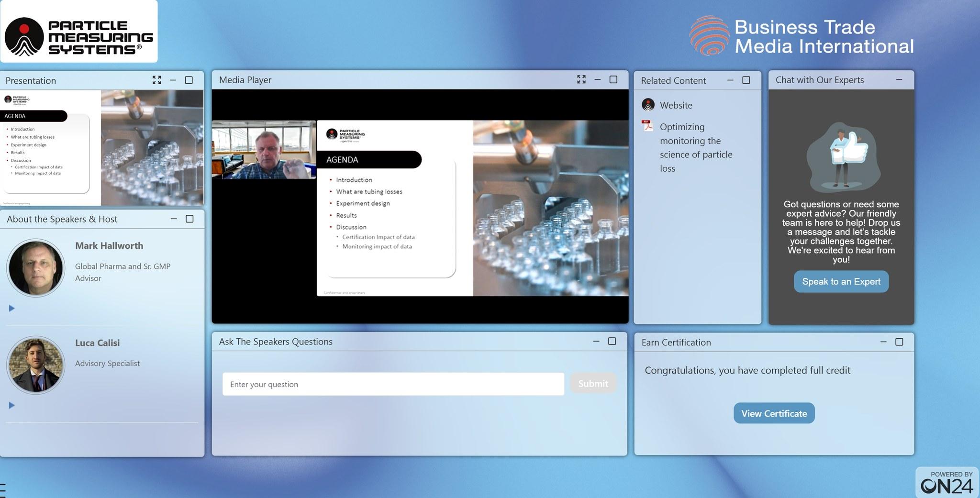Expand Mark Hallworth's bio arrow
Viewport: 980px width, 498px height.
click(x=12, y=308)
